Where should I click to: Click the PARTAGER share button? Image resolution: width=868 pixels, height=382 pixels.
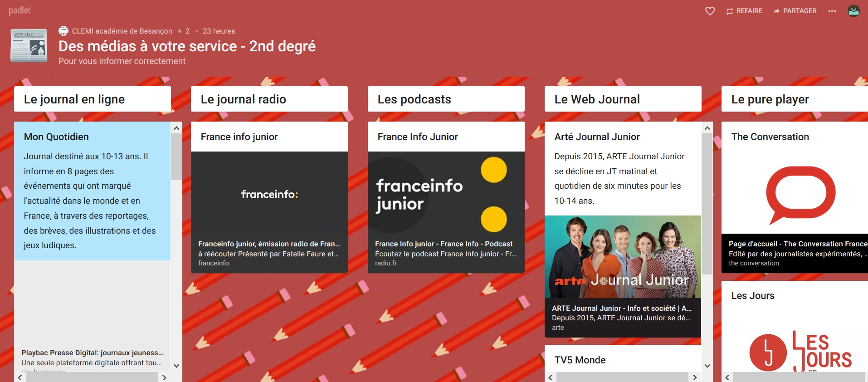pyautogui.click(x=795, y=11)
